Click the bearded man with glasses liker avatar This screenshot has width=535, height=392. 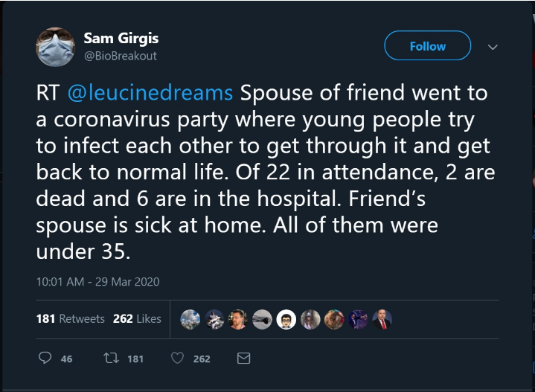(x=239, y=319)
